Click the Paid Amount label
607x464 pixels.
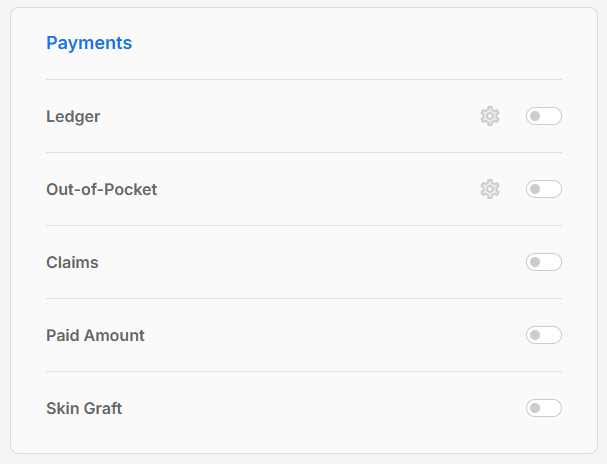tap(95, 335)
